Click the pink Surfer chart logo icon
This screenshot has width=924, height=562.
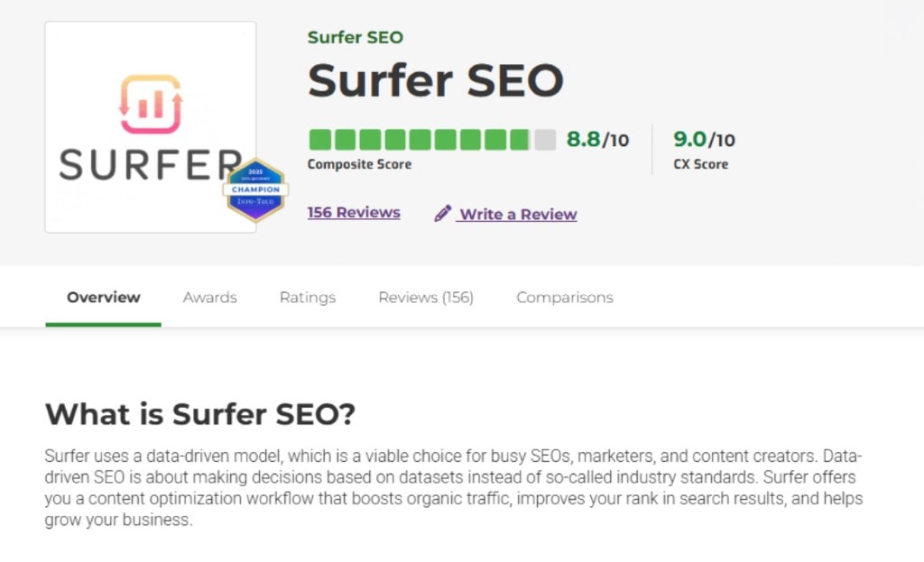(150, 104)
